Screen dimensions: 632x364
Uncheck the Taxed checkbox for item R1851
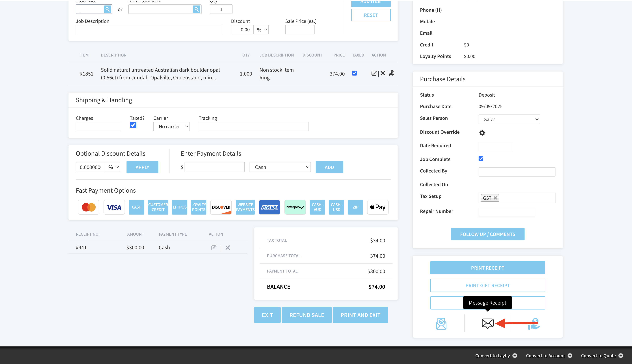pyautogui.click(x=354, y=73)
